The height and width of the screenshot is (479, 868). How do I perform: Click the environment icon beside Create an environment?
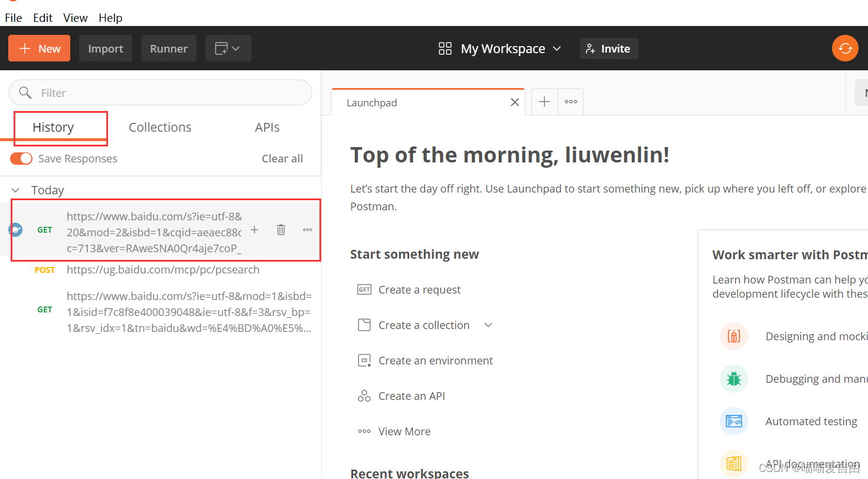(364, 360)
